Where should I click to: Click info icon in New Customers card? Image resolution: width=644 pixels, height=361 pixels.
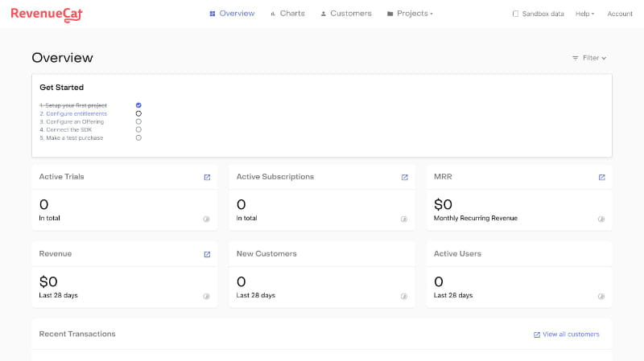pos(404,296)
